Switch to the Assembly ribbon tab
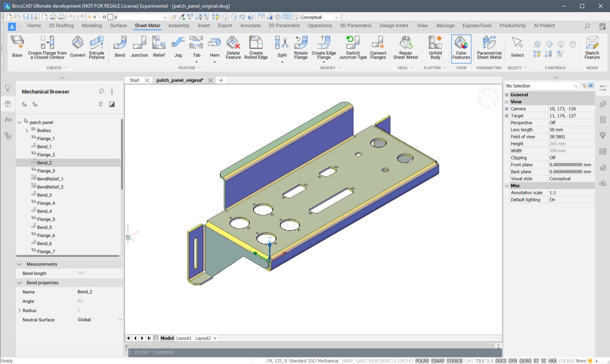Image resolution: width=610 pixels, height=364 pixels. 179,25
